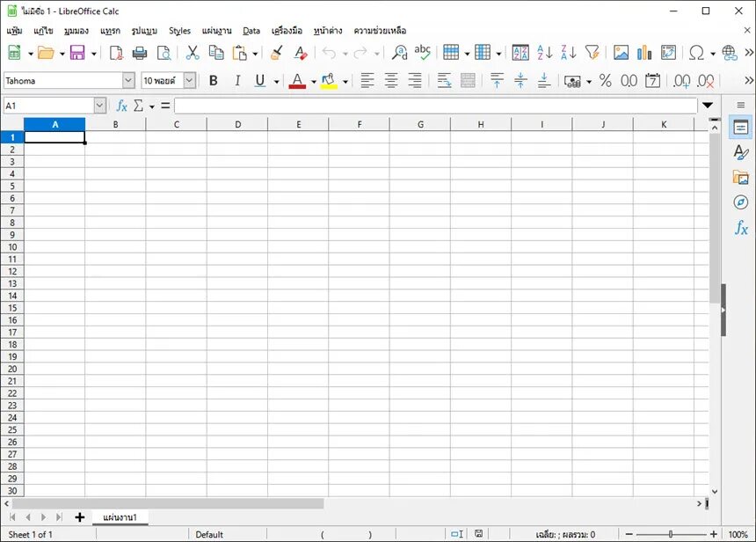Align cell text left

(367, 81)
